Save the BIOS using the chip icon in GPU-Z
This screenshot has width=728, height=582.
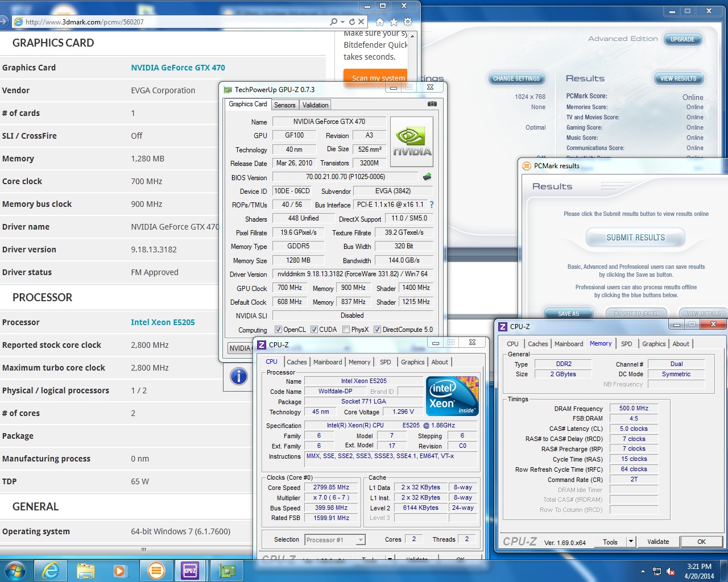(x=427, y=177)
